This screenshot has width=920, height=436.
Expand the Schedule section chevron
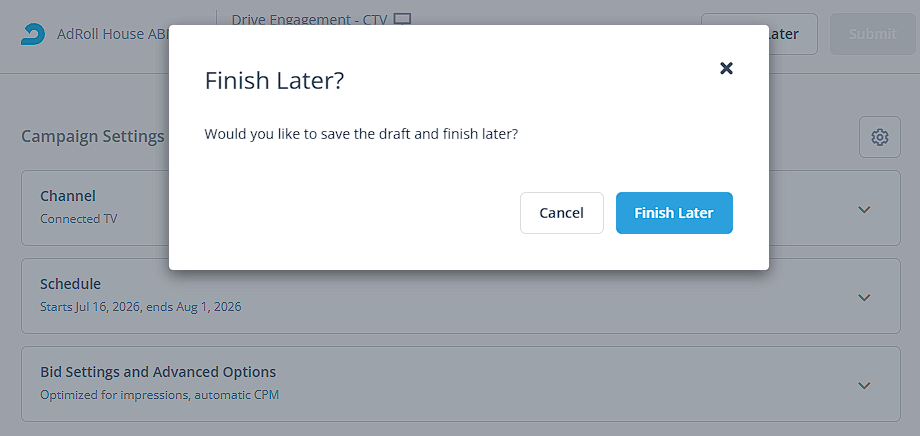[x=864, y=297]
